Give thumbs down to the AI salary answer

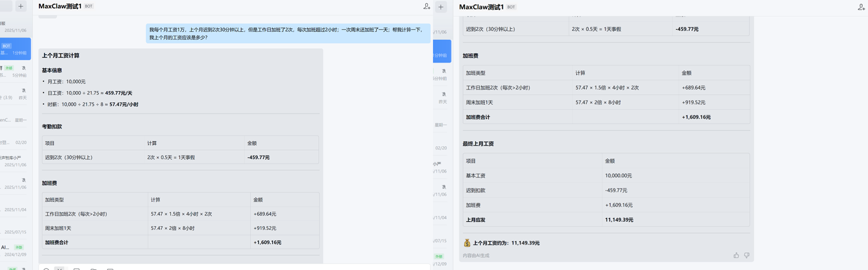746,255
